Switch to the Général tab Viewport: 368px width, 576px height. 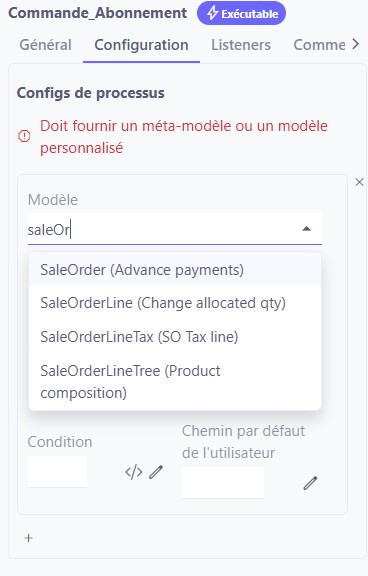[46, 45]
